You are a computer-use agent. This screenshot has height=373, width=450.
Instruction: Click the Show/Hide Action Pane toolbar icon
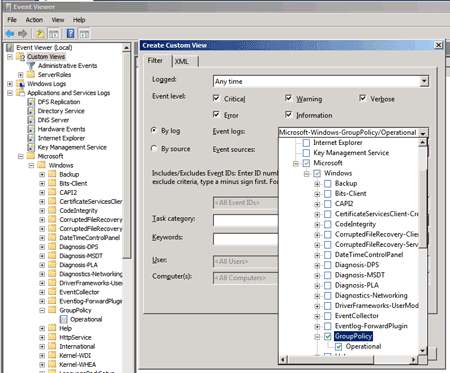[84, 33]
